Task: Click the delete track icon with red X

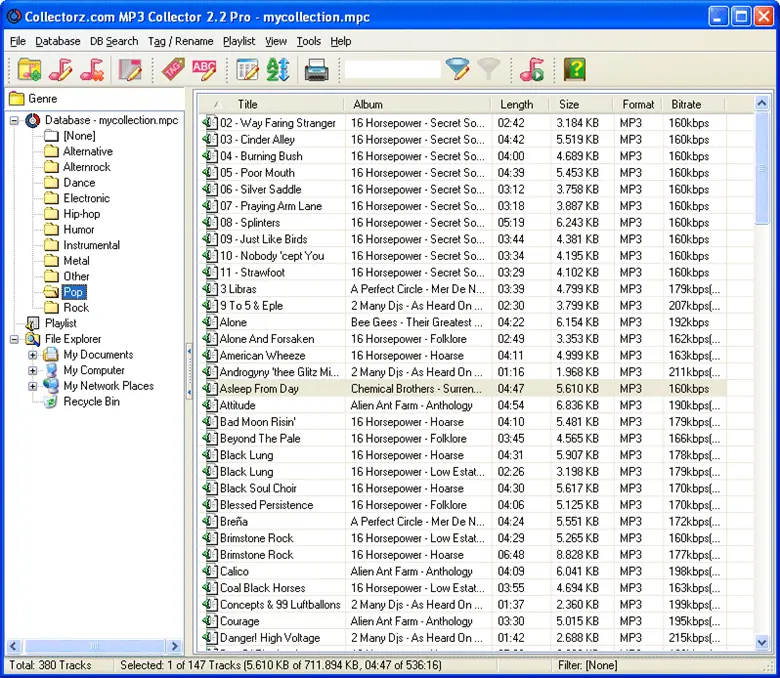Action: pos(92,69)
